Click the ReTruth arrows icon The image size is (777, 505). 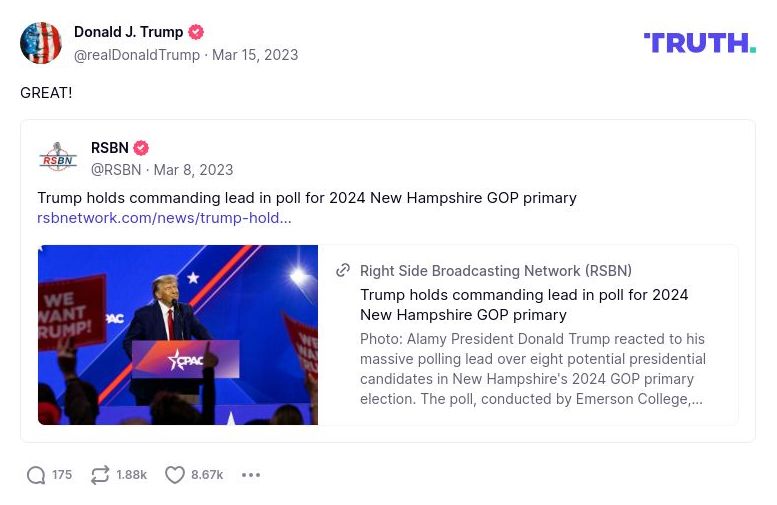click(100, 475)
